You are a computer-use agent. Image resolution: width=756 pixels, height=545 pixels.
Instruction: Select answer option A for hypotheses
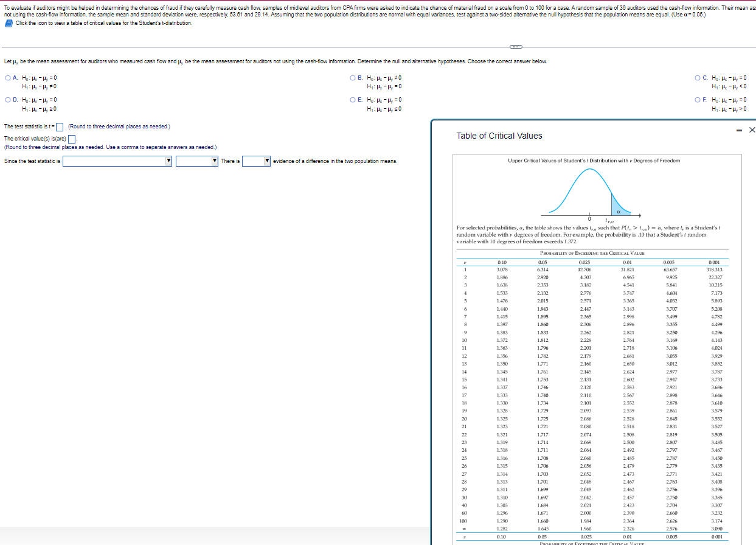tap(7, 78)
